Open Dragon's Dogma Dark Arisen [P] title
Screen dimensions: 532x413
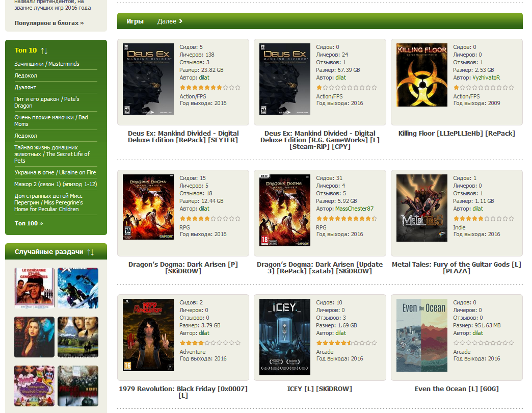tap(183, 268)
